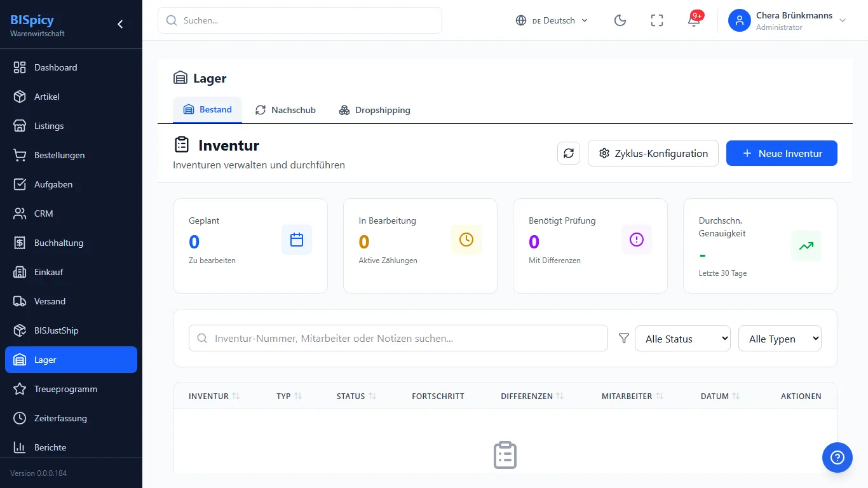Expand the DE Deutsch language selector
The image size is (868, 488).
[x=552, y=20]
